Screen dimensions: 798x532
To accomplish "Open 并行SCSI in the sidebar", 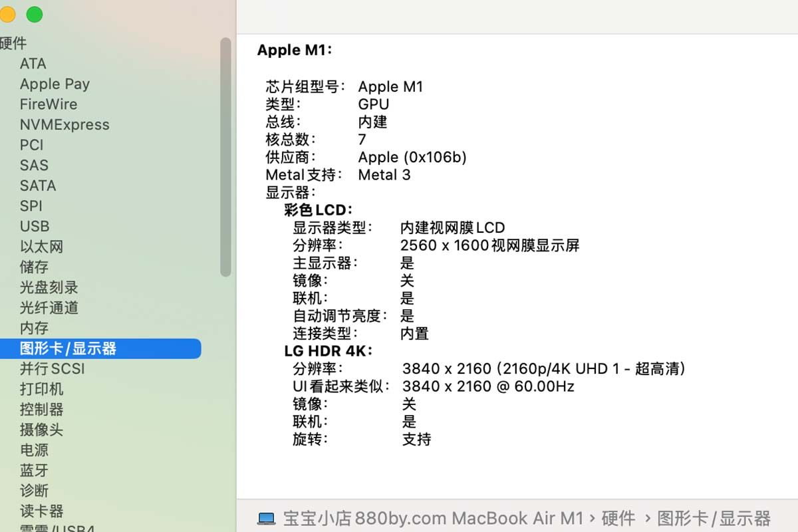I will point(52,369).
